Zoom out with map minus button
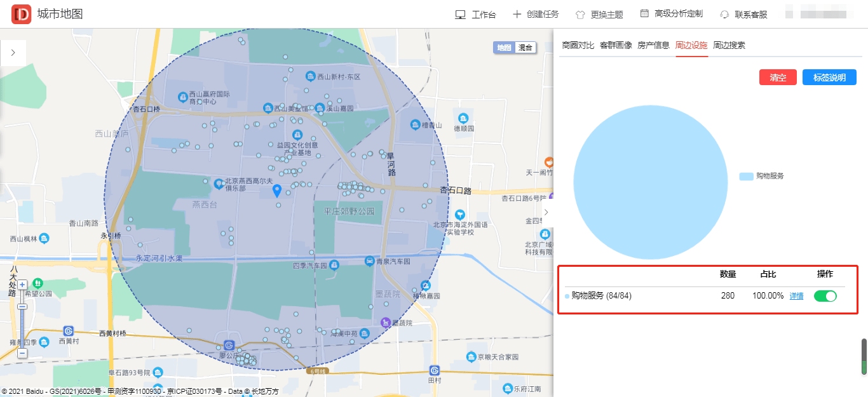 coord(22,353)
